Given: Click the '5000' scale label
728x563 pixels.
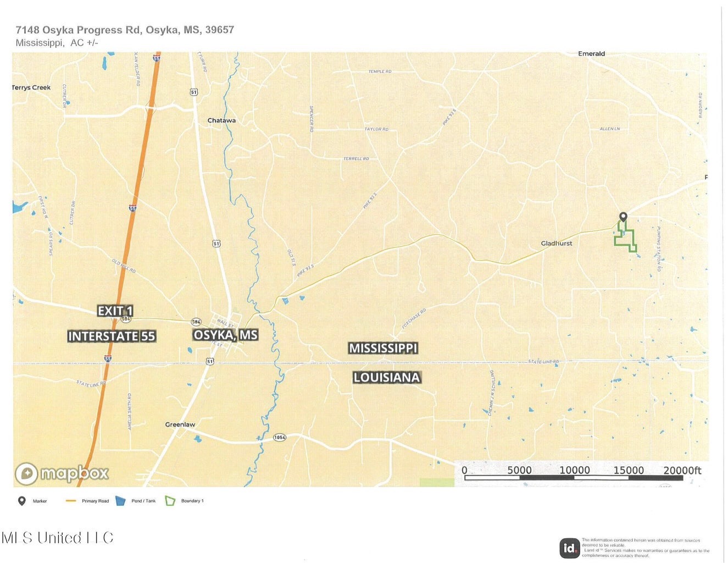Looking at the screenshot, I should pos(519,470).
